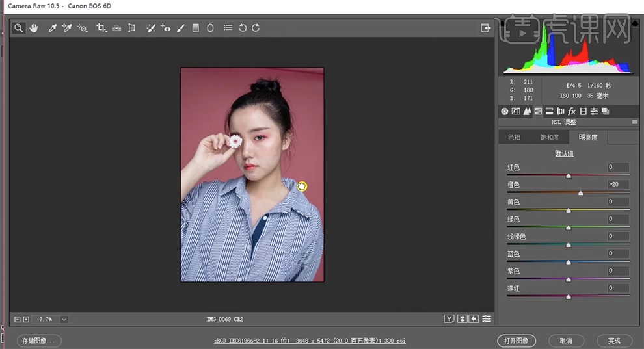Viewport: 644px width, 349px height.
Task: Open the Snapshots panel icon
Action: [x=606, y=111]
